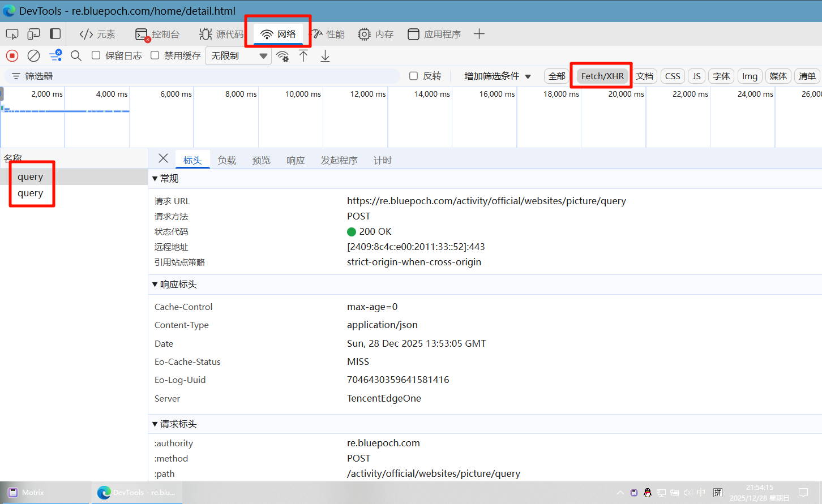822x504 pixels.
Task: Select the second query request in list
Action: pyautogui.click(x=31, y=193)
